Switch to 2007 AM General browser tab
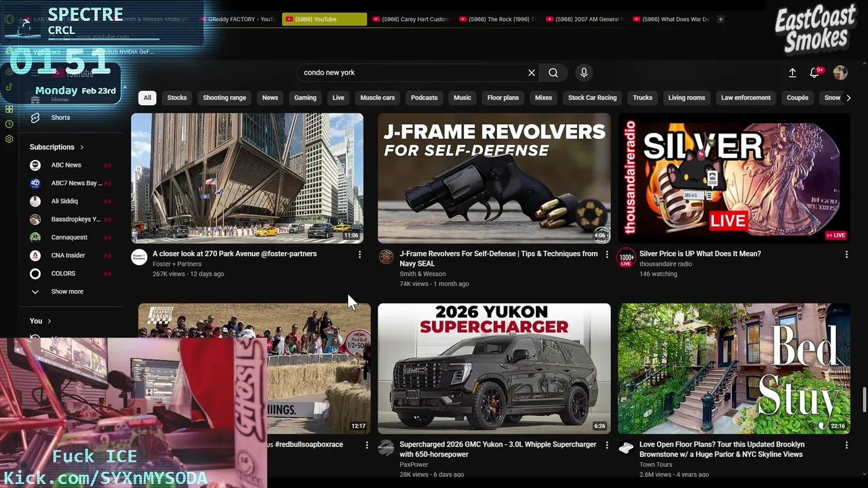The image size is (868, 488). click(585, 19)
